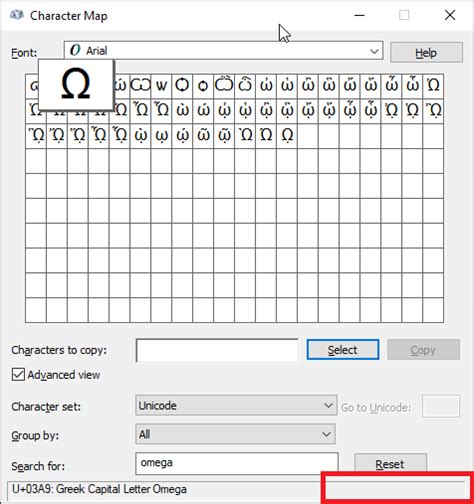Open the Help dialog

[426, 52]
